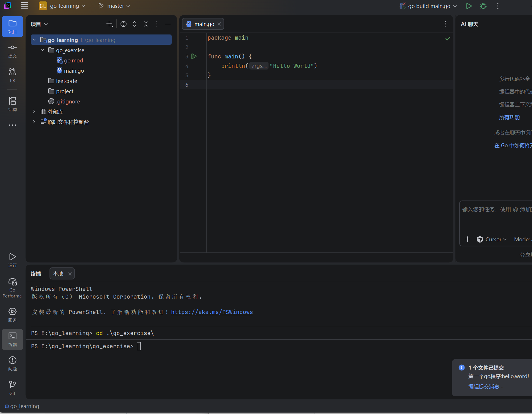Click the suggested Go question link
Screen dimensions: 532x414
pyautogui.click(x=513, y=146)
